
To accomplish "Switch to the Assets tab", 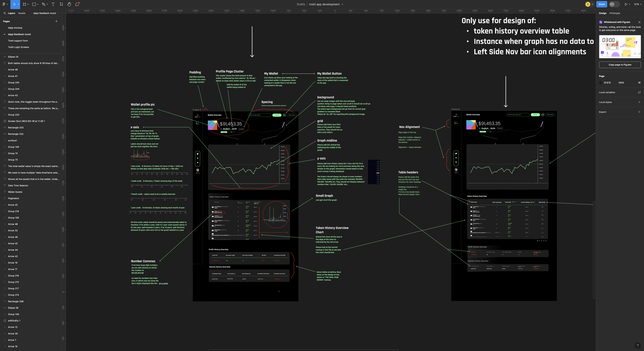I will click(x=22, y=13).
